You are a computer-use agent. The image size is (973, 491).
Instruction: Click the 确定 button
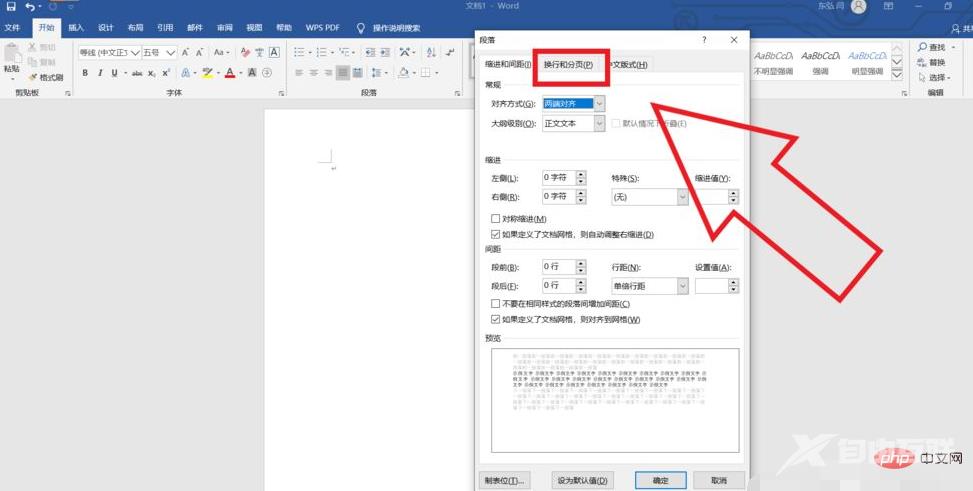click(660, 480)
